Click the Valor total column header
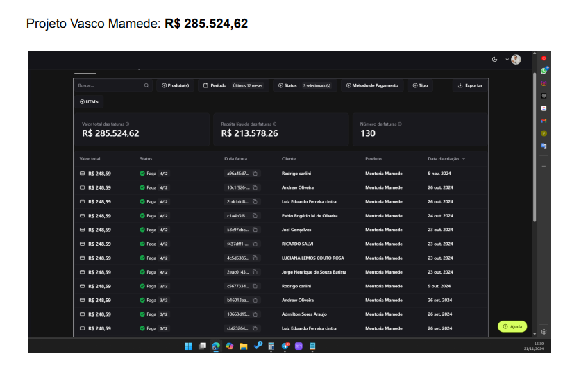588x370 pixels. (90, 158)
